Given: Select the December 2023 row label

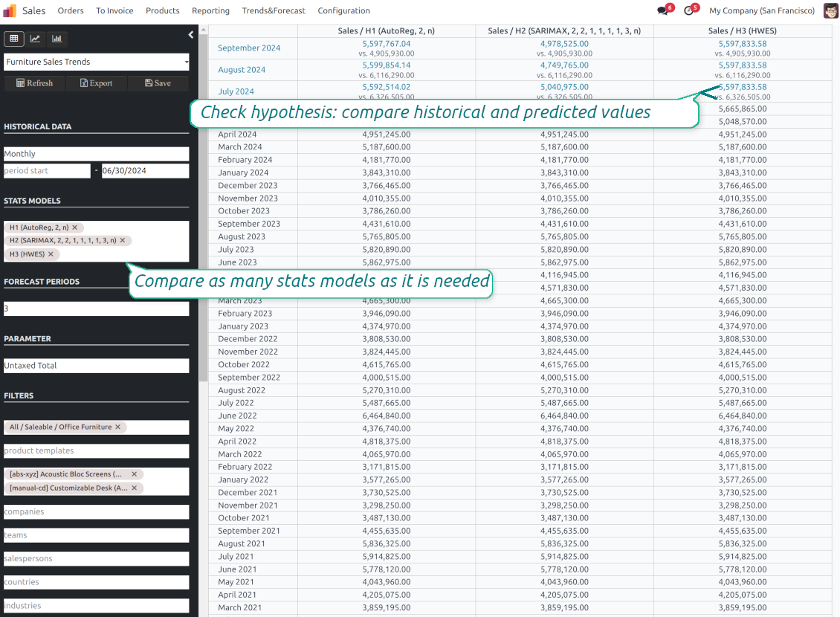Looking at the screenshot, I should tap(248, 185).
